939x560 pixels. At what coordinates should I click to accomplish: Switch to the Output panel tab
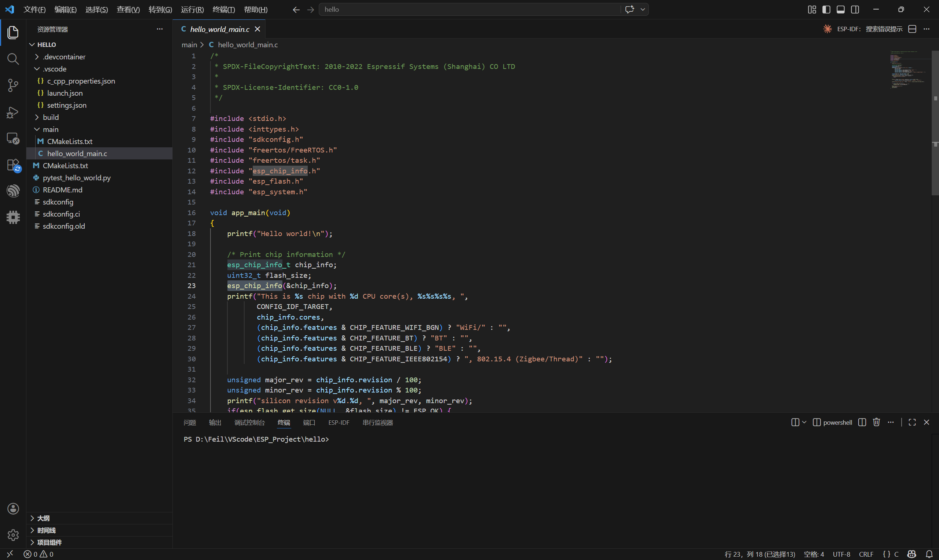[215, 422]
